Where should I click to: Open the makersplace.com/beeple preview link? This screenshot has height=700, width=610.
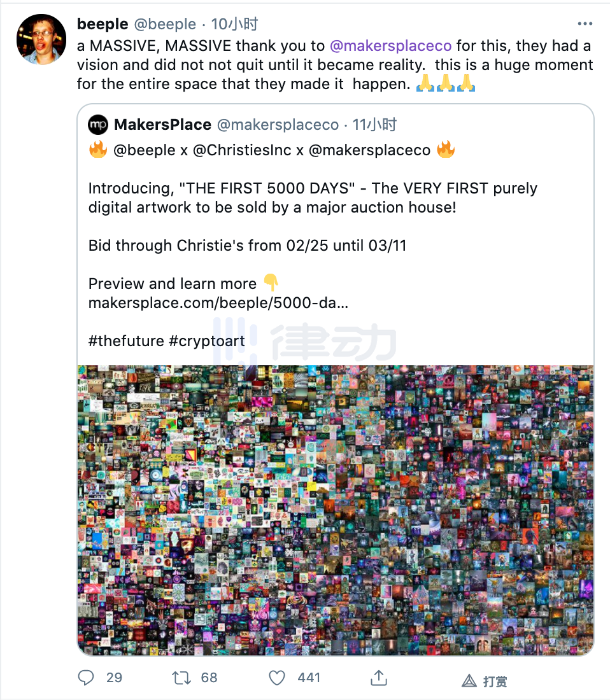pos(218,303)
